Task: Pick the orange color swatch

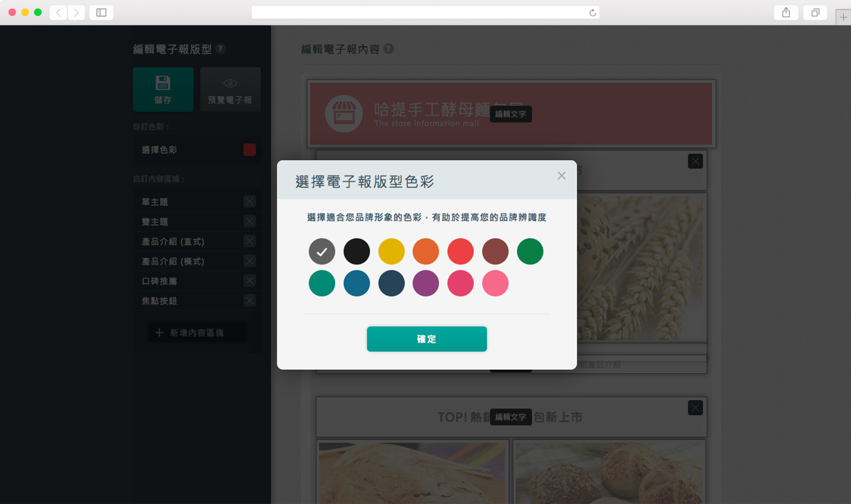Action: [x=425, y=251]
